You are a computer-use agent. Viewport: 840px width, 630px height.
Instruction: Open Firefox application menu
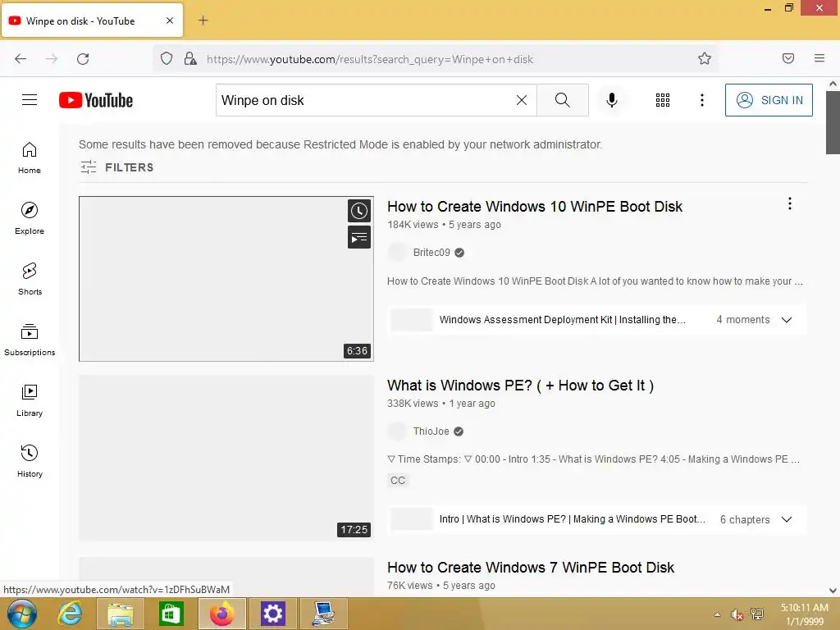coord(819,58)
